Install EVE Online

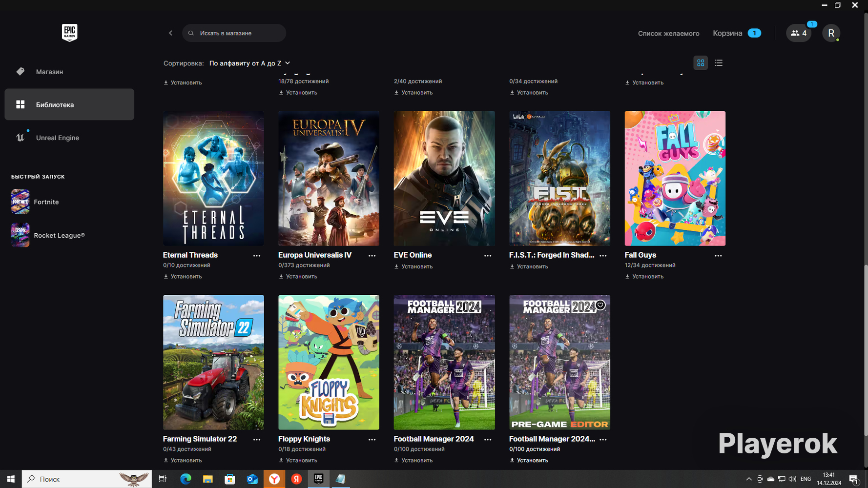[413, 267]
